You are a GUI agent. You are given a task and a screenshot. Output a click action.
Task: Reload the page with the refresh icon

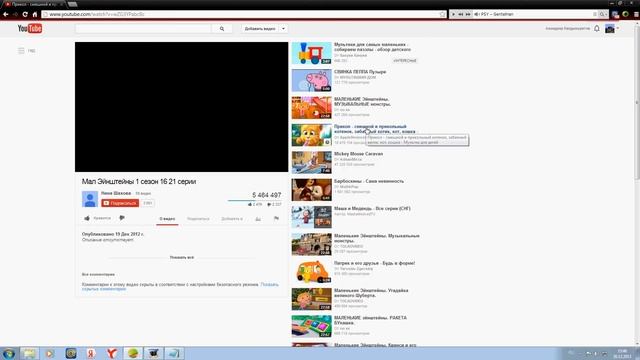[x=25, y=14]
